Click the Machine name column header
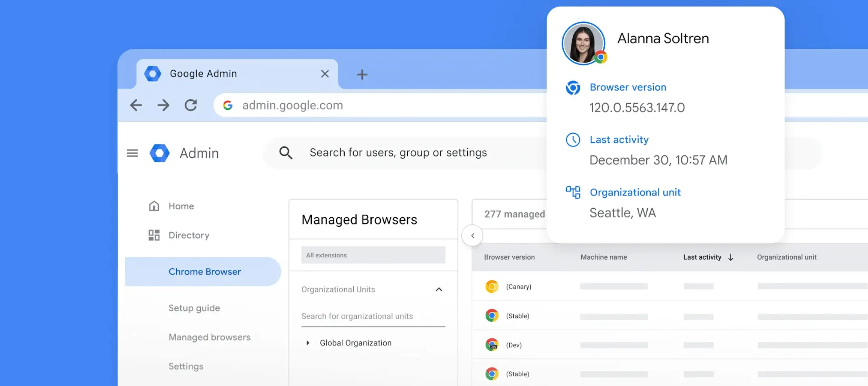Image resolution: width=868 pixels, height=386 pixels. click(604, 257)
